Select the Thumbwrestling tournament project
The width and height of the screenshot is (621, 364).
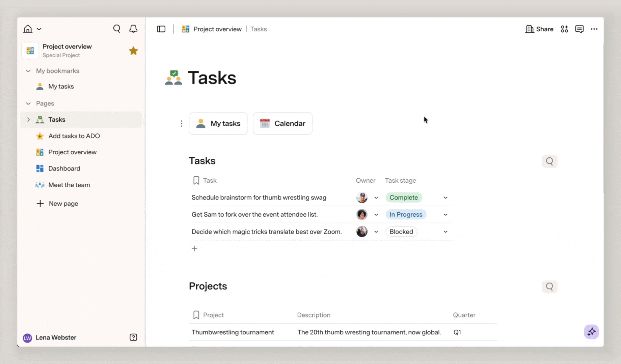(x=233, y=332)
